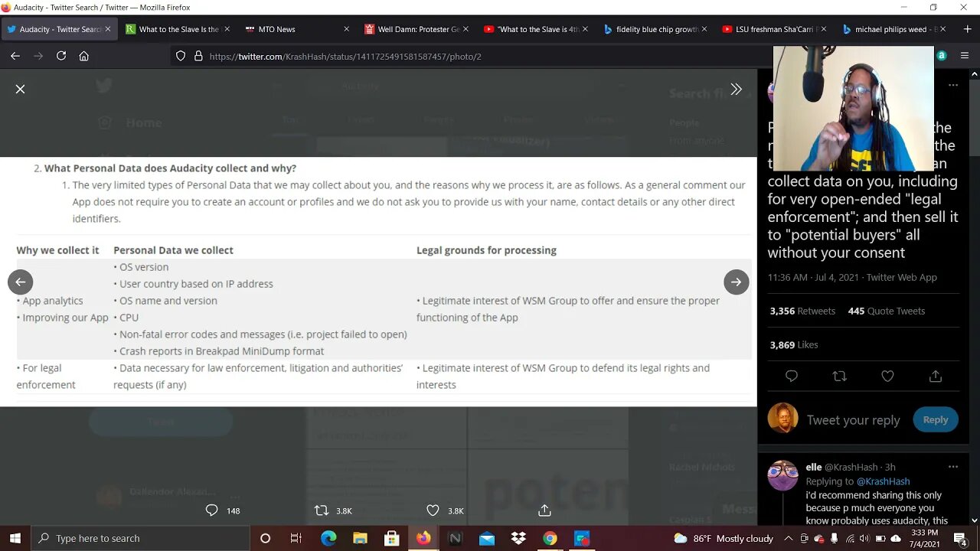Go back in browser history

[15, 56]
